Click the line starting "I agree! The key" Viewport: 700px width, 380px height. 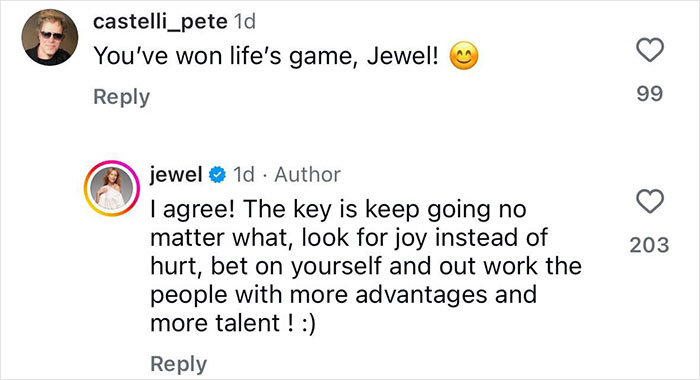338,209
